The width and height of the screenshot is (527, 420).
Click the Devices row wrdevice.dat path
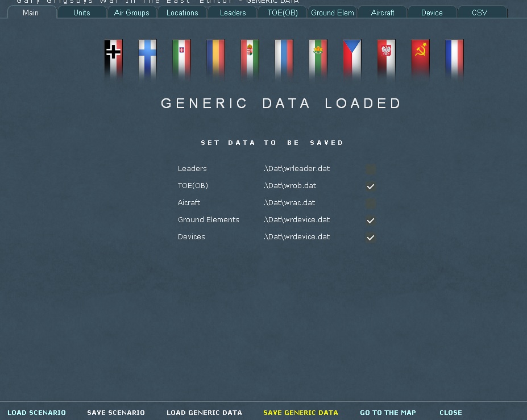pyautogui.click(x=297, y=237)
